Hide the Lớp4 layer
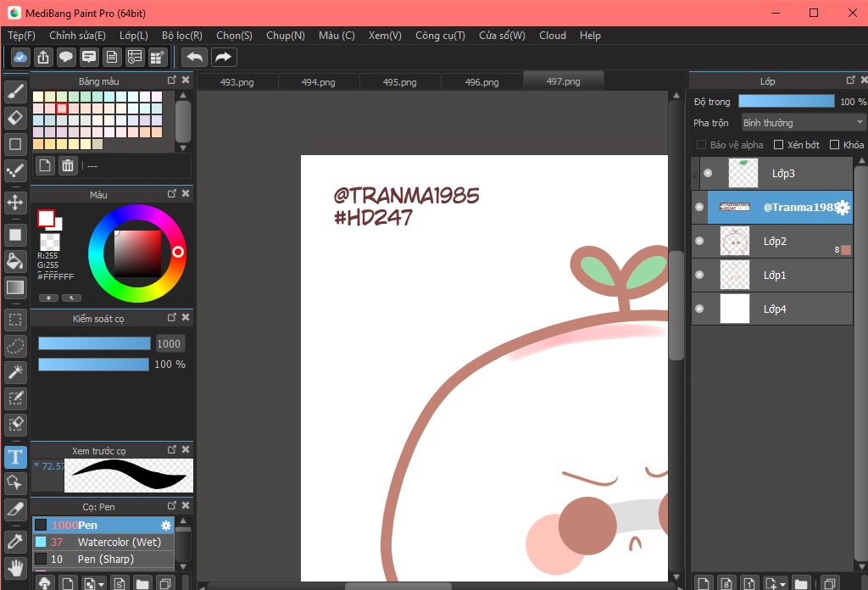868x590 pixels. click(699, 309)
